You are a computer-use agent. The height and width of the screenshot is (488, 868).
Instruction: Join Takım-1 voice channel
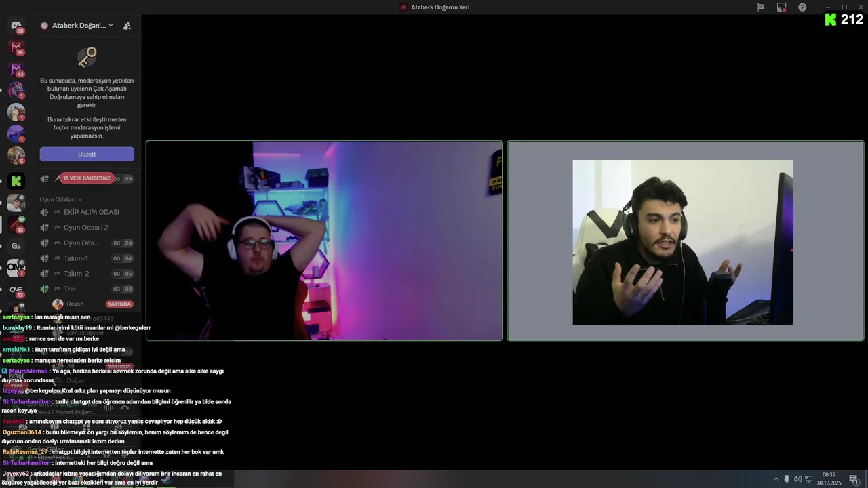click(87, 258)
